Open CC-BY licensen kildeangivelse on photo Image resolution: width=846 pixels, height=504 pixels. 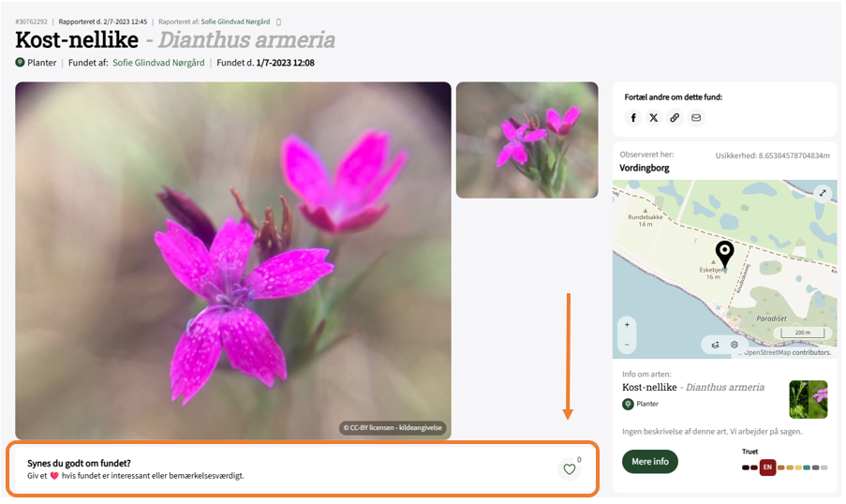pyautogui.click(x=393, y=428)
